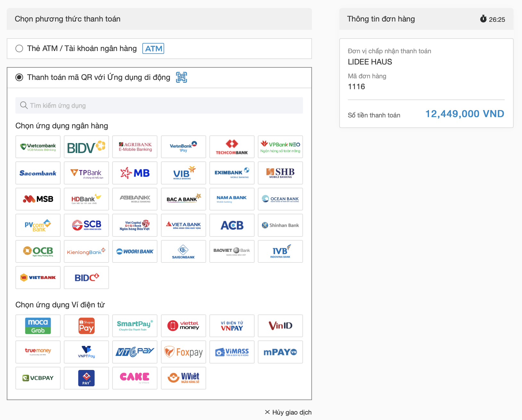Click the QR code icon beside payment option
Image resolution: width=522 pixels, height=420 pixels.
181,77
